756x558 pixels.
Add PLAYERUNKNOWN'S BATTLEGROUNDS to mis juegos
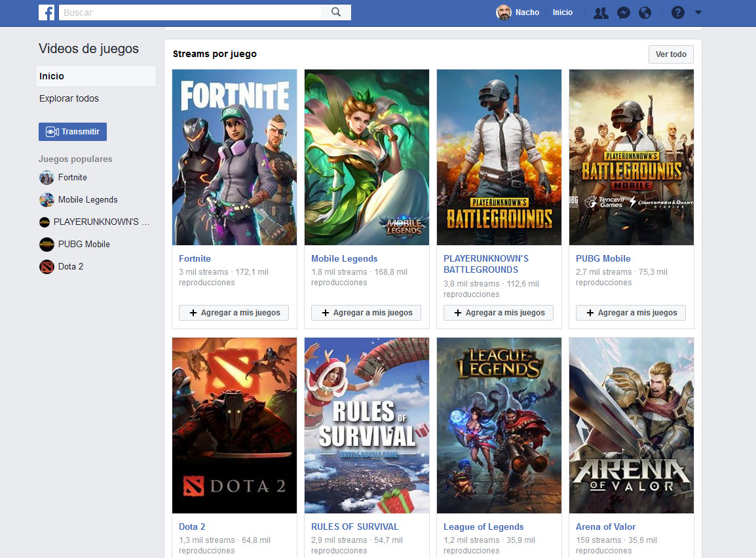[x=499, y=313]
